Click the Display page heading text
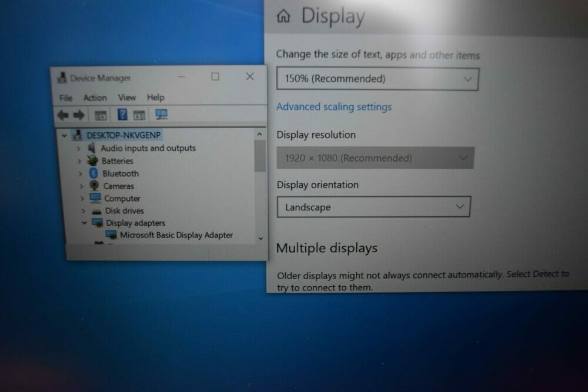Screen dimensions: 588x392 (x=333, y=16)
